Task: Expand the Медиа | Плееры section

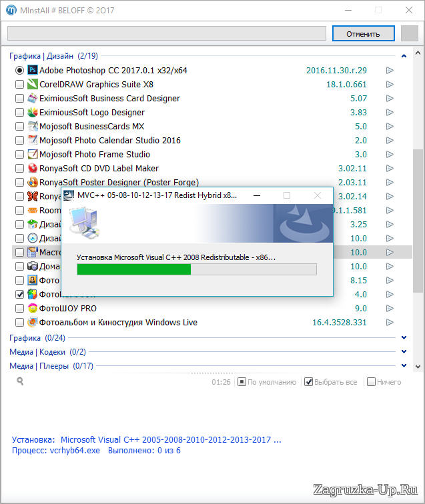Action: tap(404, 365)
